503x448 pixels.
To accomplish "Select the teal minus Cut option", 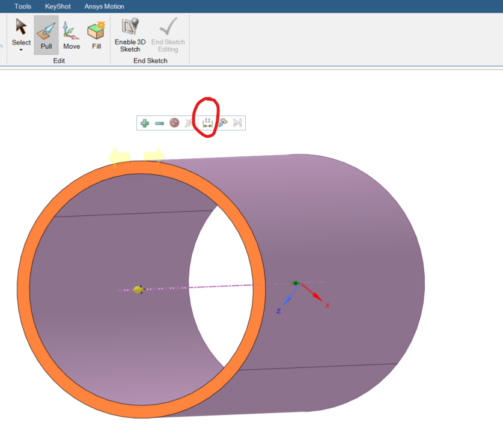I will pos(159,123).
